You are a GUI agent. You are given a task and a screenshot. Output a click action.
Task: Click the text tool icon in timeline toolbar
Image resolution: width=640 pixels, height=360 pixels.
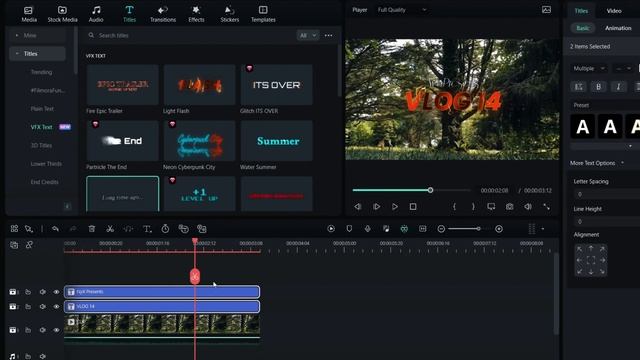(147, 229)
